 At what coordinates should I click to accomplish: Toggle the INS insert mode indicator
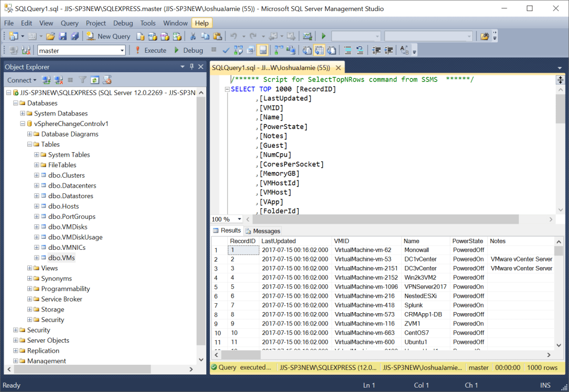(545, 385)
